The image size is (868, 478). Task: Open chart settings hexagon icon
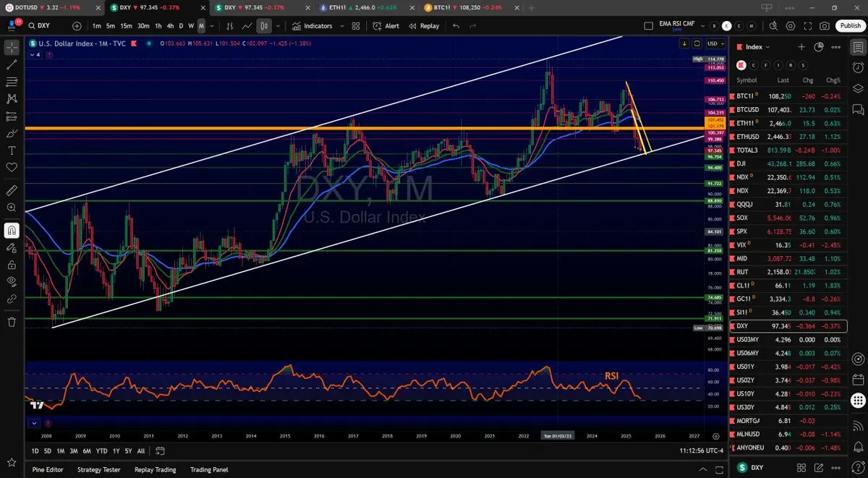coord(790,26)
